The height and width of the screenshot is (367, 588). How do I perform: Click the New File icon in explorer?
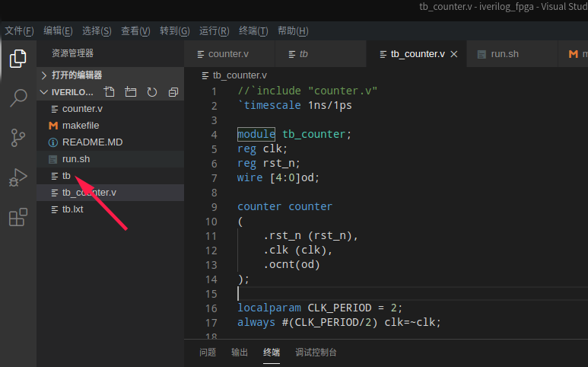109,92
